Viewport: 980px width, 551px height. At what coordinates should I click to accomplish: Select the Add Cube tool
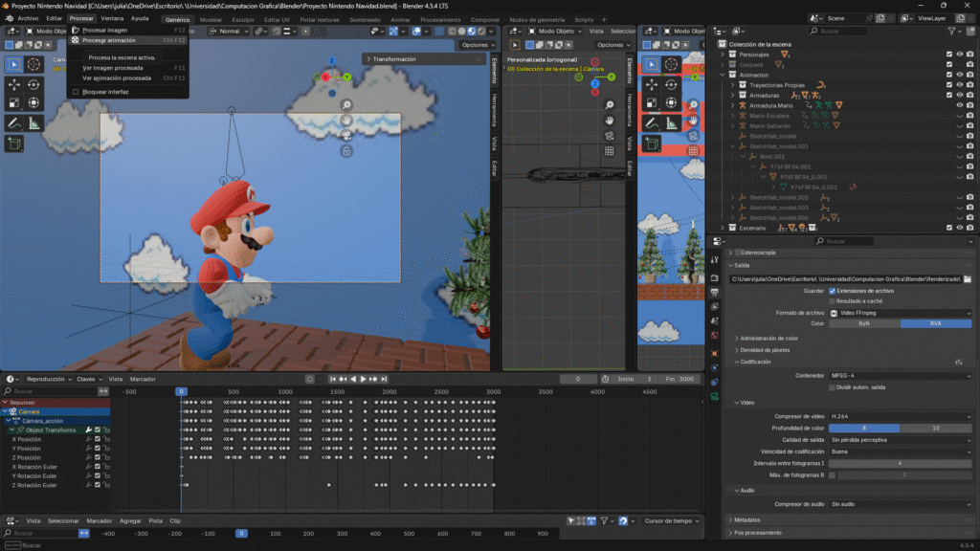(14, 143)
